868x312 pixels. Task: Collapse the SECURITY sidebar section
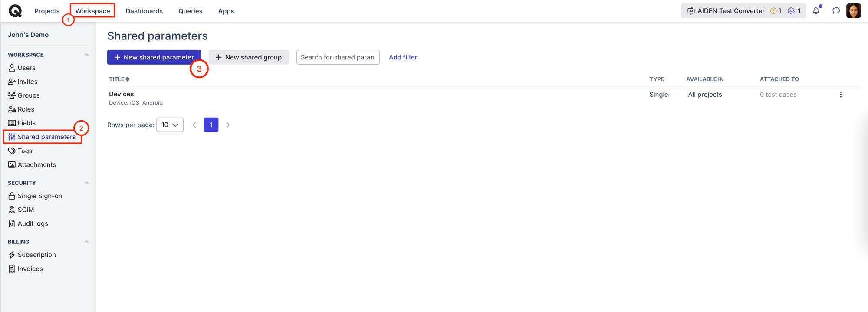(x=86, y=183)
